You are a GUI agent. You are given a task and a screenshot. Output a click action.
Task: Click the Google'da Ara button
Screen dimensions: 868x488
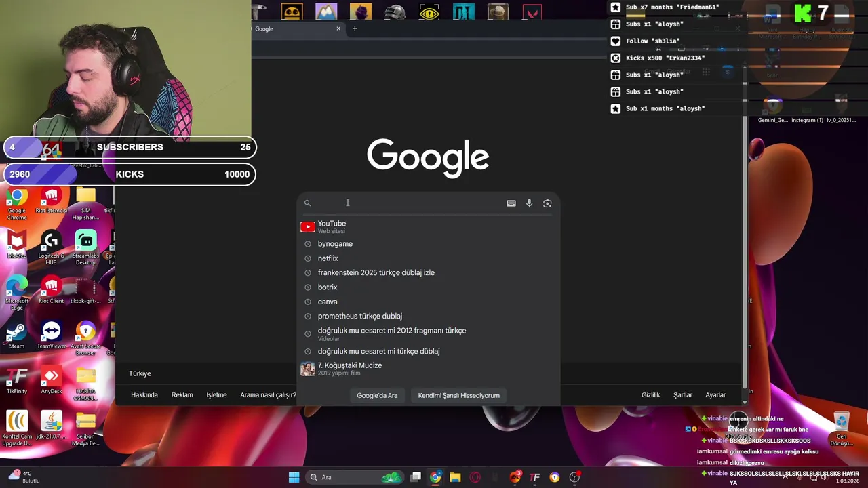click(377, 395)
